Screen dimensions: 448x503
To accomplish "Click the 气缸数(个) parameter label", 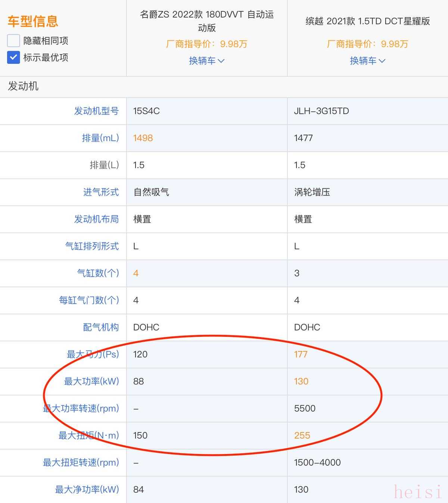I will pos(98,273).
